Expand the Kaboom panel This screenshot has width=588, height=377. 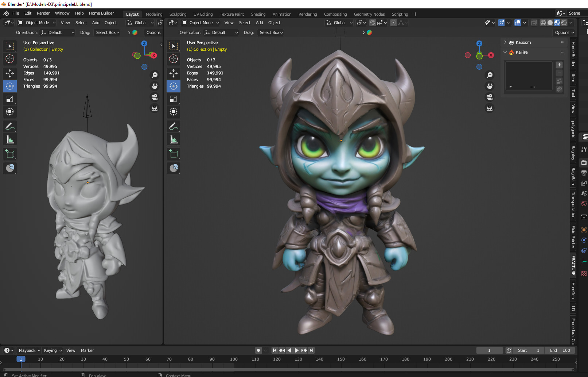click(x=505, y=42)
